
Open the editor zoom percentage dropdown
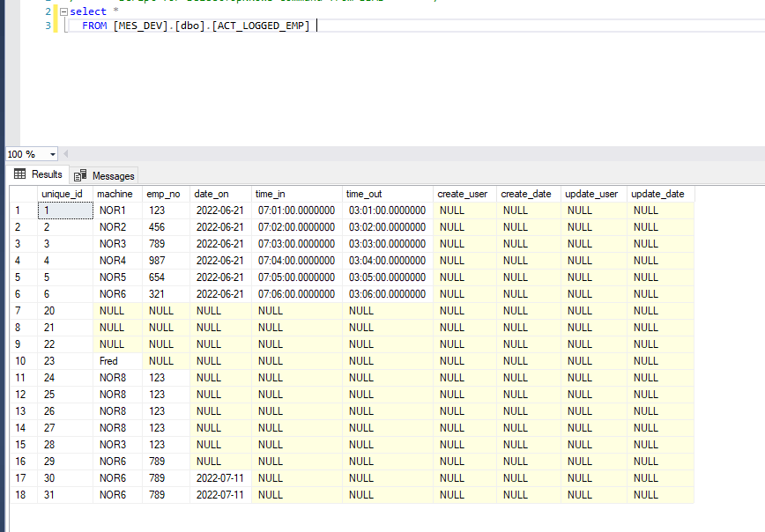pyautogui.click(x=51, y=153)
